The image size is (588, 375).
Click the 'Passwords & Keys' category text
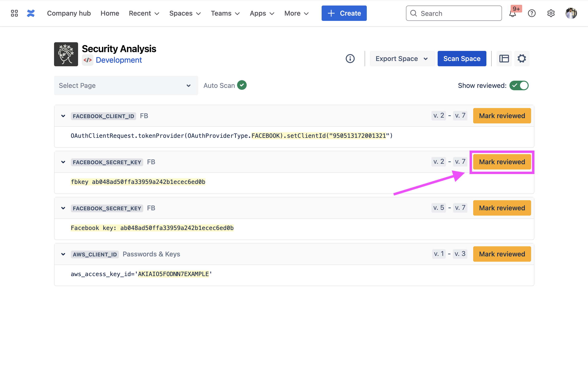click(x=151, y=254)
